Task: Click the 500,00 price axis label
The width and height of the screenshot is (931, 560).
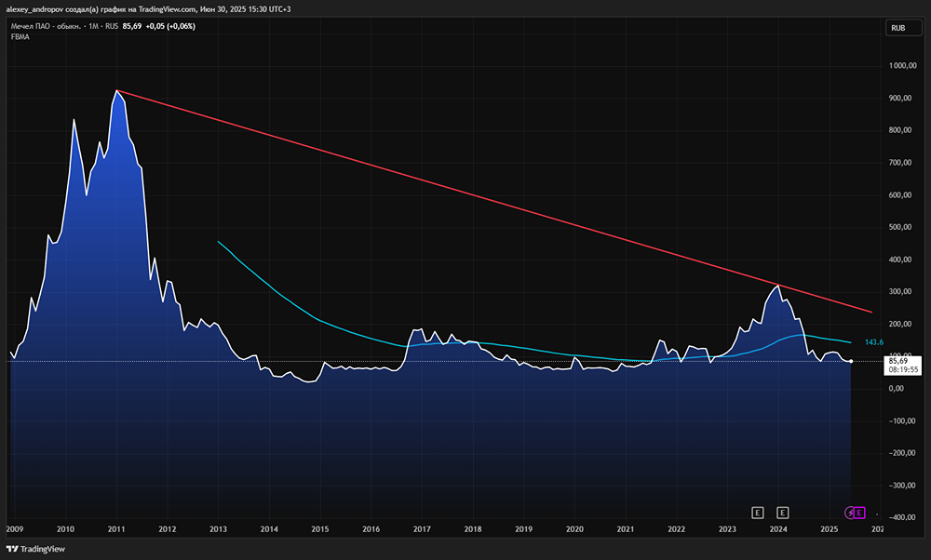Action: tap(900, 227)
